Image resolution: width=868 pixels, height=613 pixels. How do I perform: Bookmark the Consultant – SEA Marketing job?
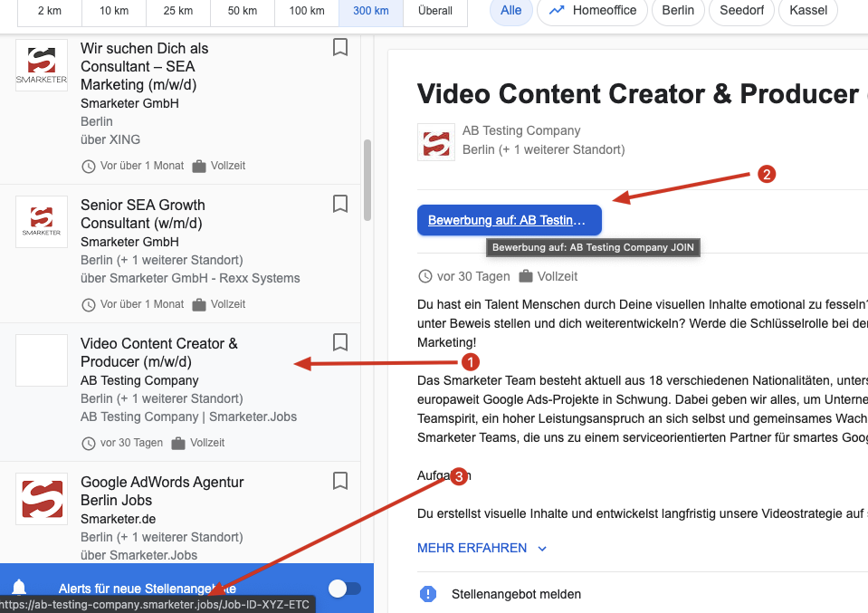tap(340, 48)
